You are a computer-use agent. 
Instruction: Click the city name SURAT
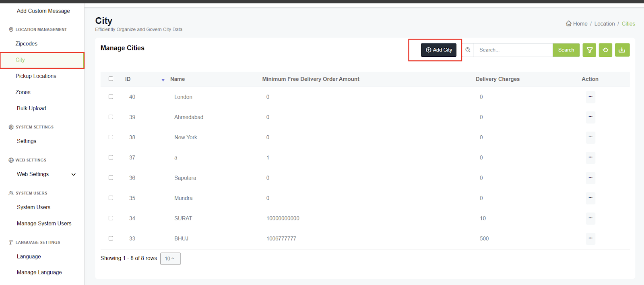coord(183,218)
